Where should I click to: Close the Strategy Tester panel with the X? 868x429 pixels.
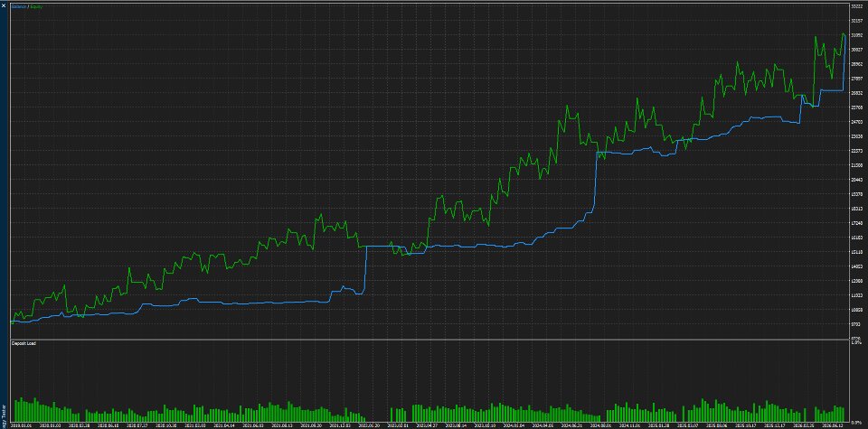pyautogui.click(x=4, y=5)
